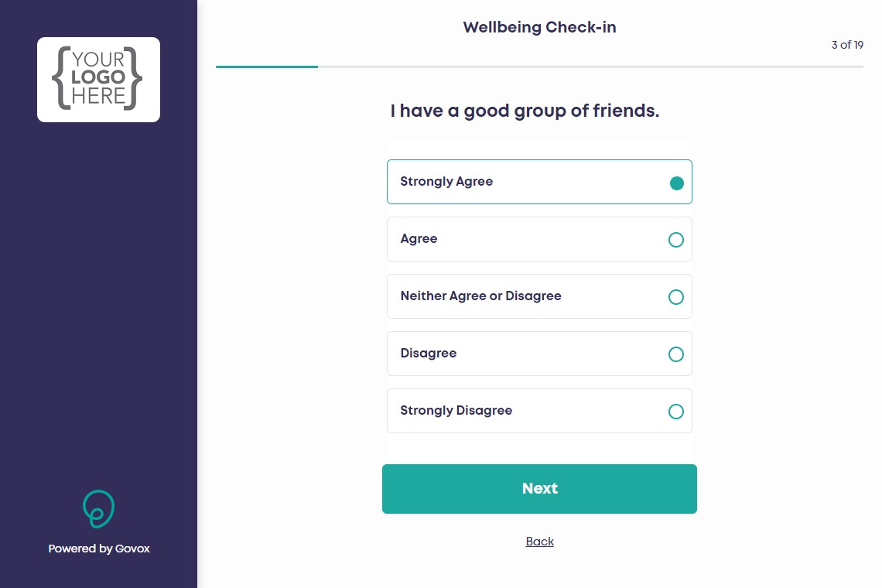Choose the Strongly Disagree radio circle
This screenshot has width=882, height=588.
(675, 412)
